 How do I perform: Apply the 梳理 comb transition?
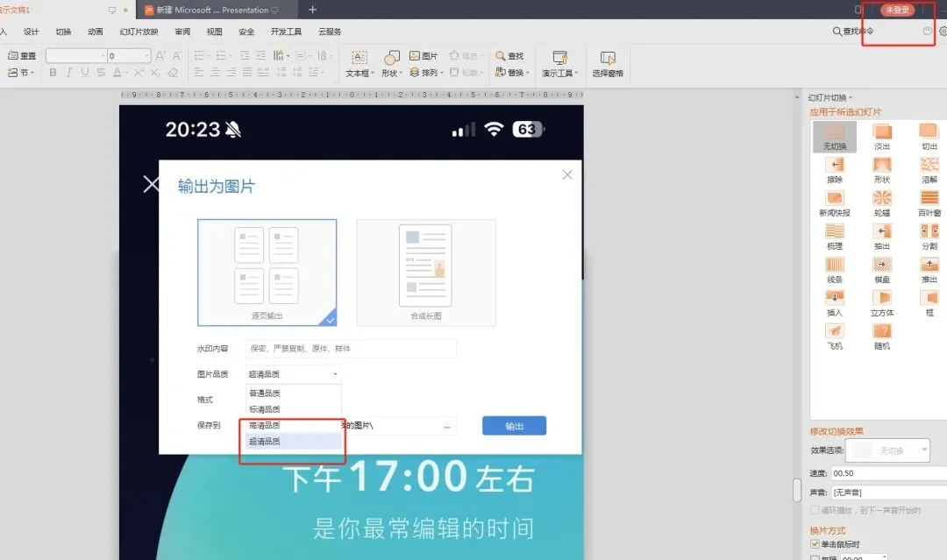coord(835,236)
